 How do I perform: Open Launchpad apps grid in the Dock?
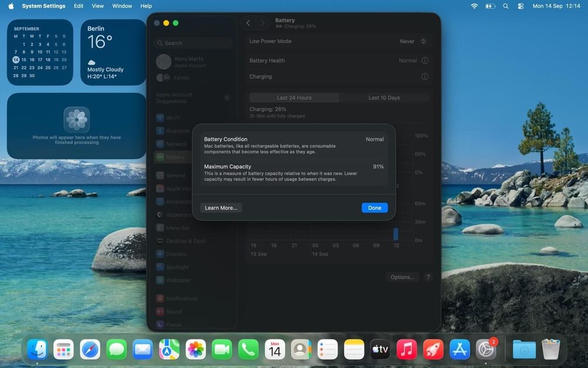click(x=64, y=349)
